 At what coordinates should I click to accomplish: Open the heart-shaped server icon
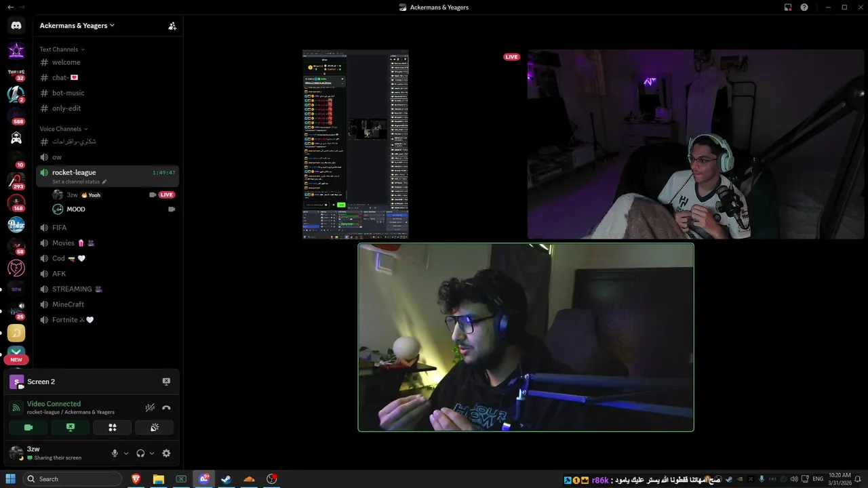(16, 268)
